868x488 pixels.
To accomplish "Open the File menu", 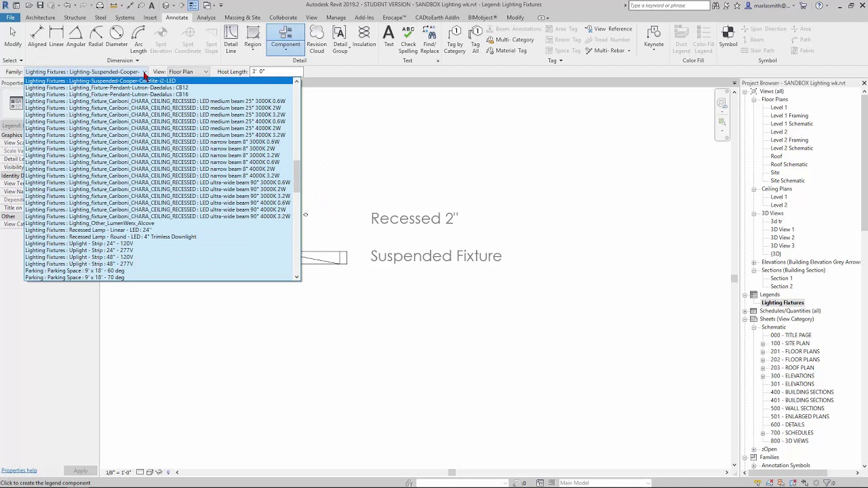I will (x=11, y=18).
